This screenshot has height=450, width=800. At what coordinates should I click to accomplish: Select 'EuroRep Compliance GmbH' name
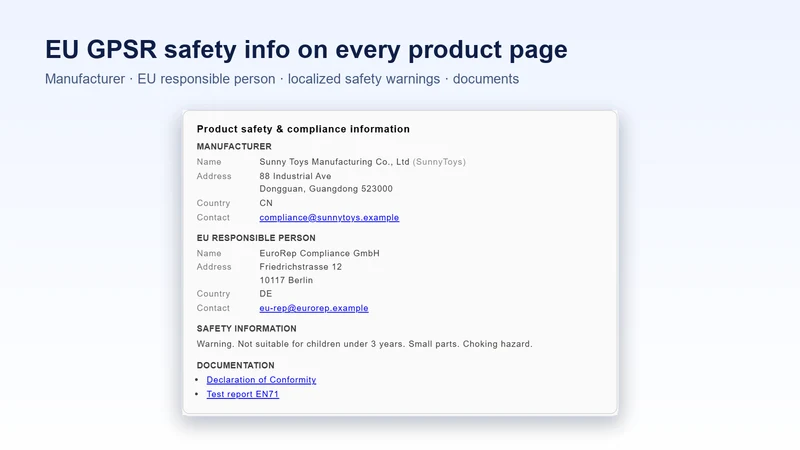[x=319, y=253]
